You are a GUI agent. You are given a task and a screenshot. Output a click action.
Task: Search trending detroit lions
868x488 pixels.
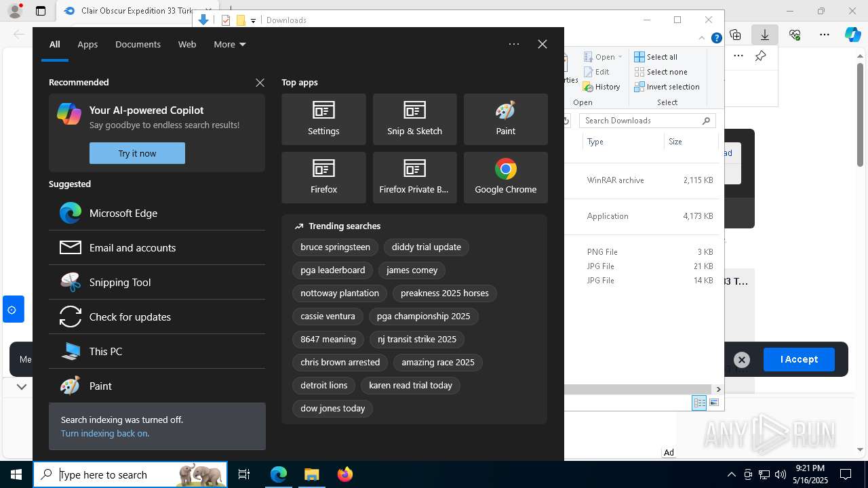click(323, 385)
